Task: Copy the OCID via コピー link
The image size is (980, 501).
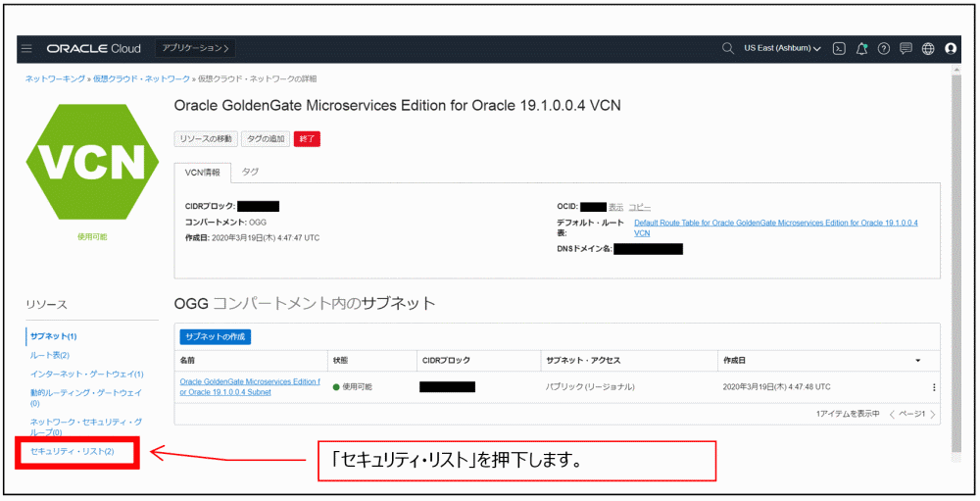Action: pyautogui.click(x=639, y=207)
